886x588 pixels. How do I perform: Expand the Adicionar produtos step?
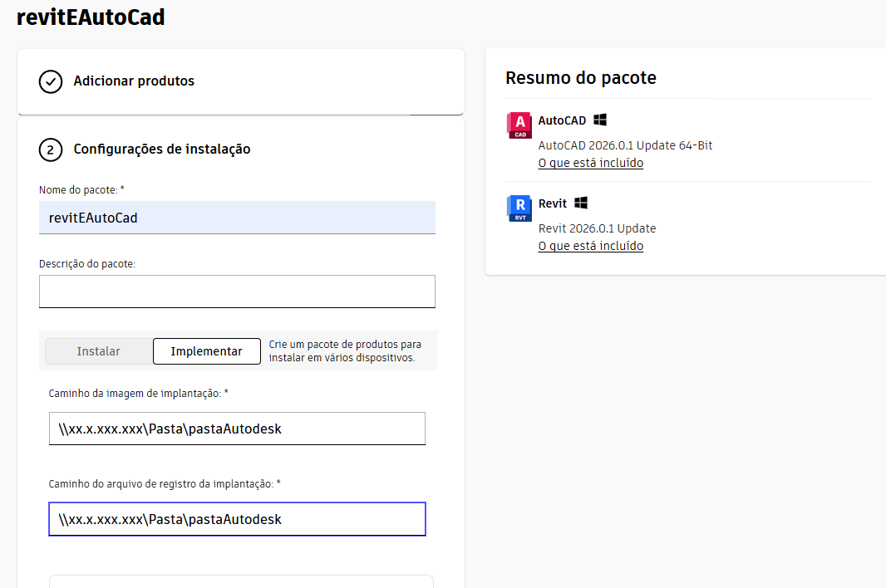pyautogui.click(x=241, y=81)
